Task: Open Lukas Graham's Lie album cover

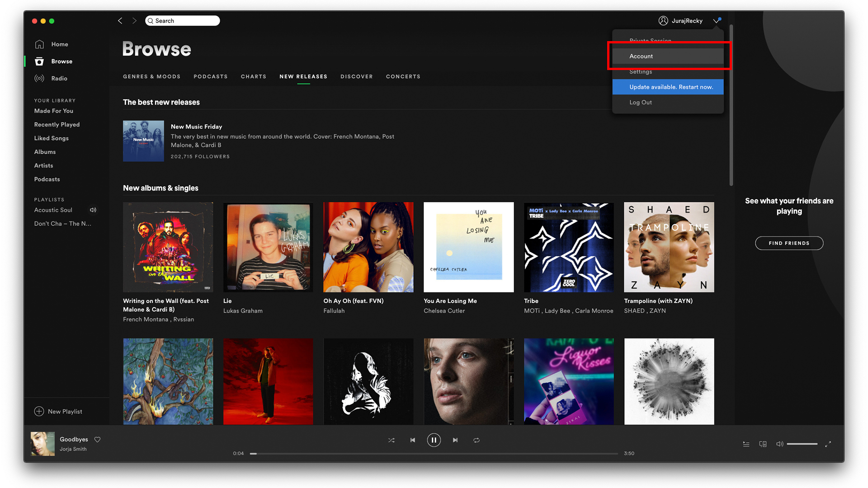Action: click(268, 247)
